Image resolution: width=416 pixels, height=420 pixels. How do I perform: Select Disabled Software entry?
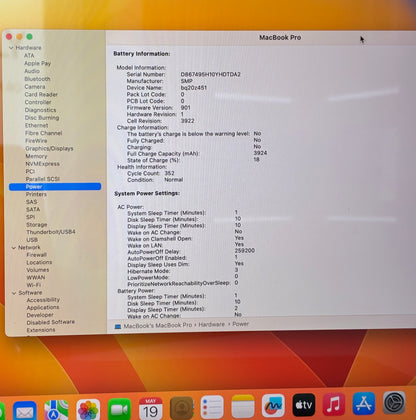click(51, 322)
